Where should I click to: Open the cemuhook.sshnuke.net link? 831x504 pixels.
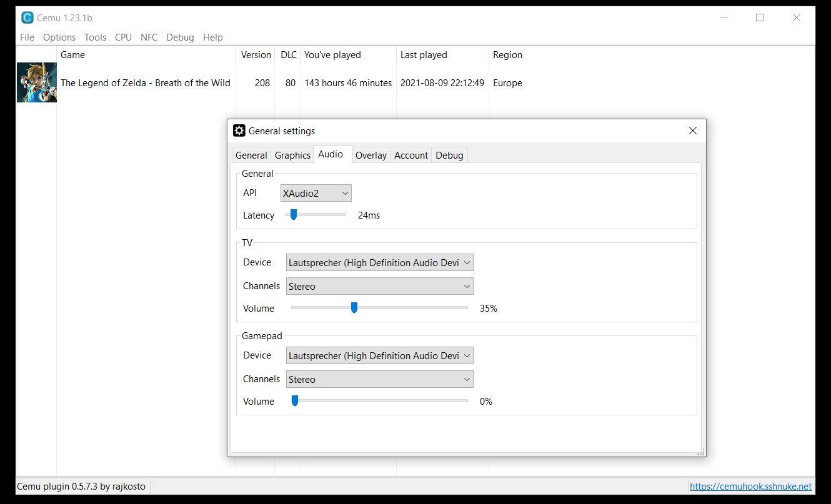tap(750, 486)
